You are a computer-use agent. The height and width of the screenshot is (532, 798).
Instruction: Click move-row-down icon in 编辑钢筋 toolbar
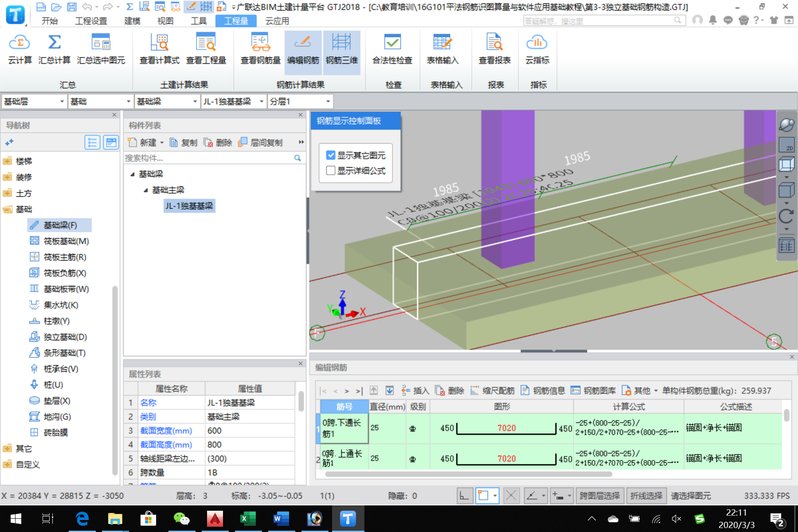point(389,391)
